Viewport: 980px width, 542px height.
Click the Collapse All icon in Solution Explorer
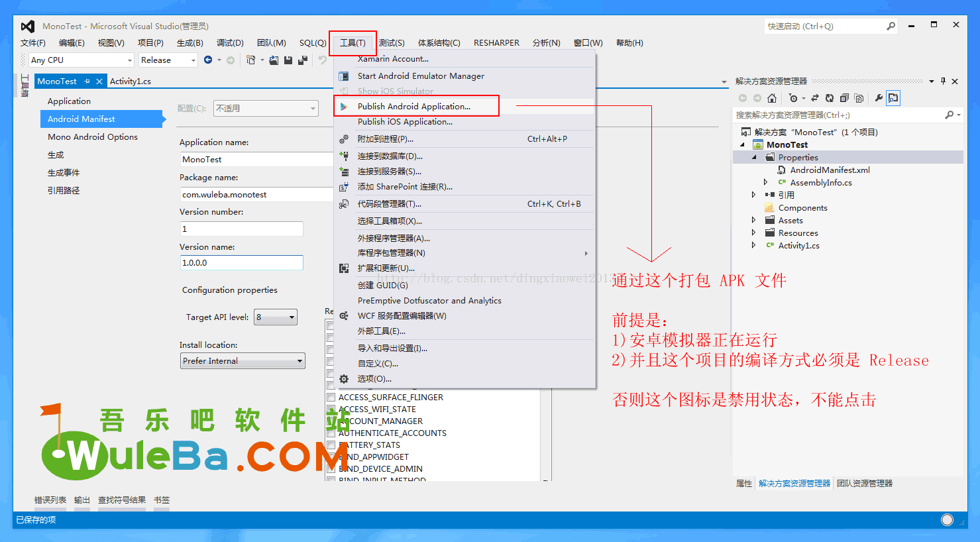[x=844, y=98]
